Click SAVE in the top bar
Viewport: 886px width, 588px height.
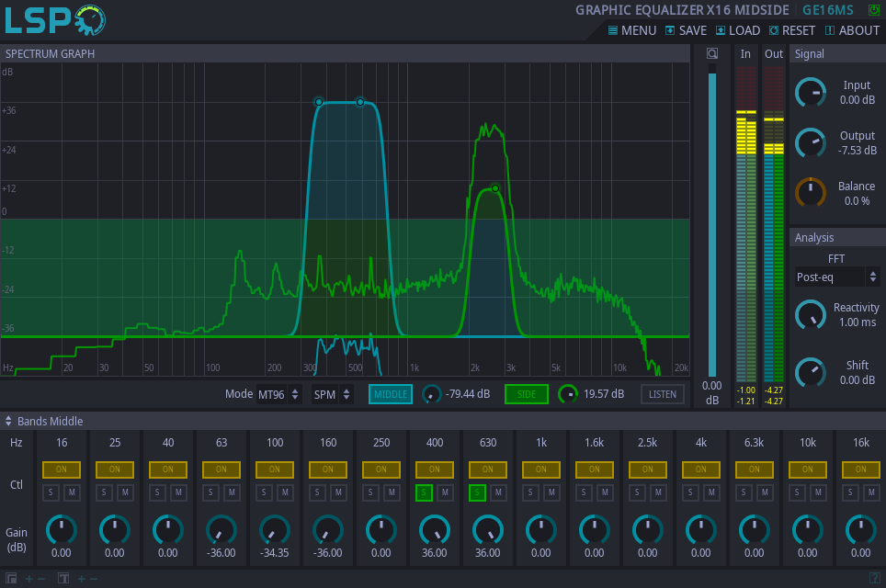point(686,30)
